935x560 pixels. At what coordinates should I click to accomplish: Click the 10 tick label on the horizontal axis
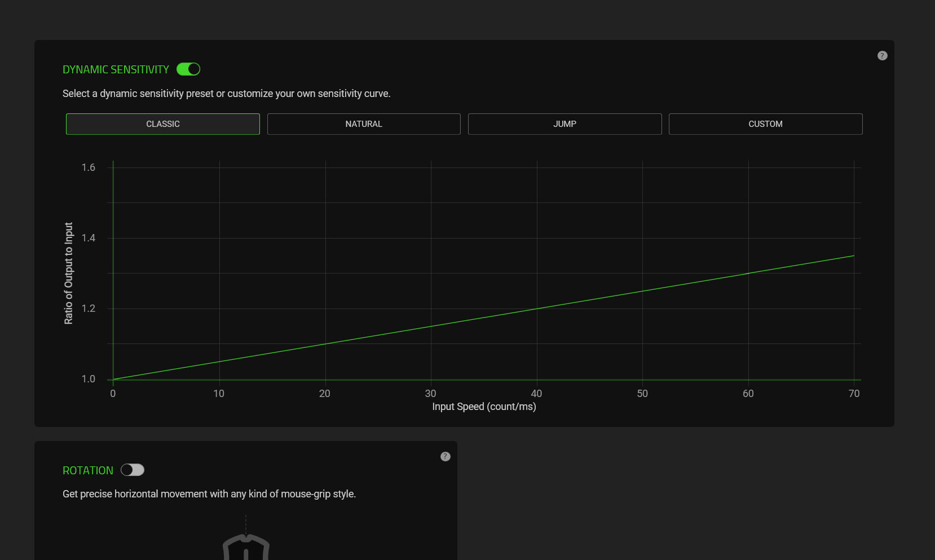pyautogui.click(x=219, y=394)
